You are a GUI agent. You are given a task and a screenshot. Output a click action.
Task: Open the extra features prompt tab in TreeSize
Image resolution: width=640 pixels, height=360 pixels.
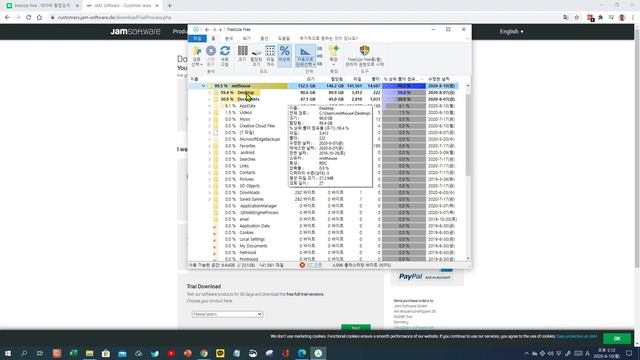pos(328,38)
